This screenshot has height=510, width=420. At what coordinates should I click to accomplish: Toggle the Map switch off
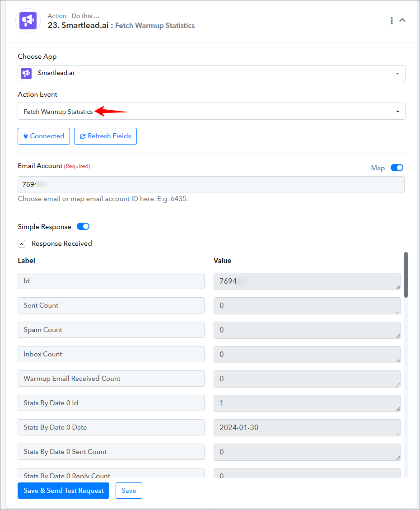[x=397, y=168]
